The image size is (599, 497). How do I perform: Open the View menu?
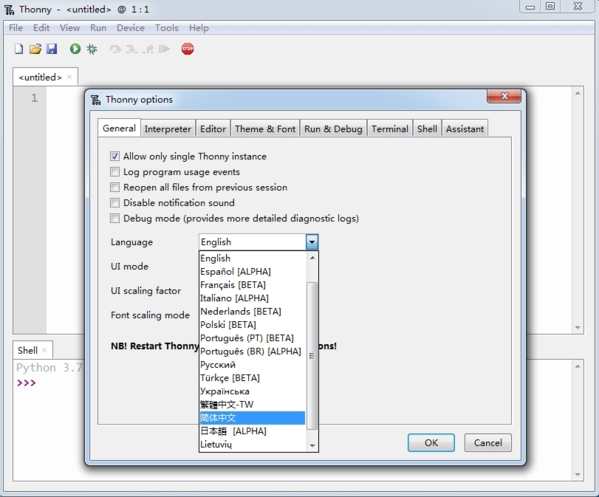[70, 28]
